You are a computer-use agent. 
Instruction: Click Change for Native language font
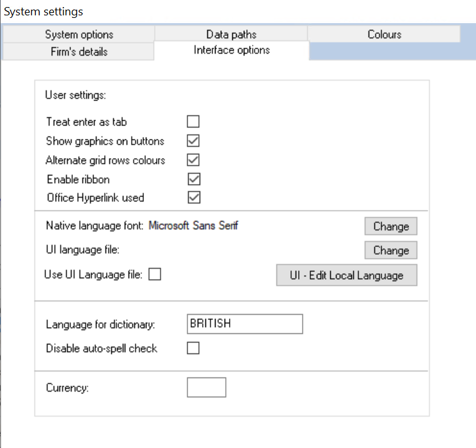point(391,227)
